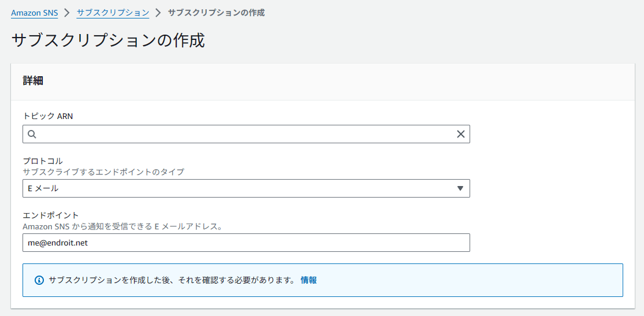Click the chevron after サブスクリプション breadcrumb
The width and height of the screenshot is (644, 316).
(158, 13)
